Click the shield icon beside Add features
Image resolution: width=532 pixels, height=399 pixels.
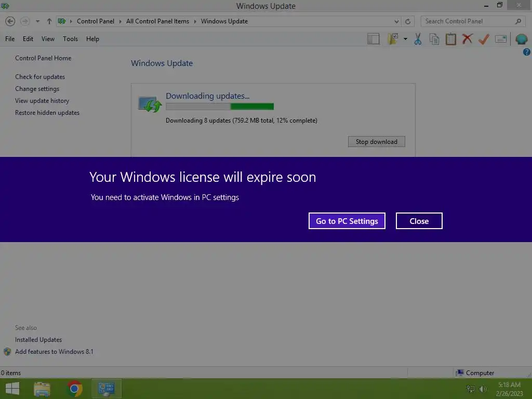click(7, 352)
